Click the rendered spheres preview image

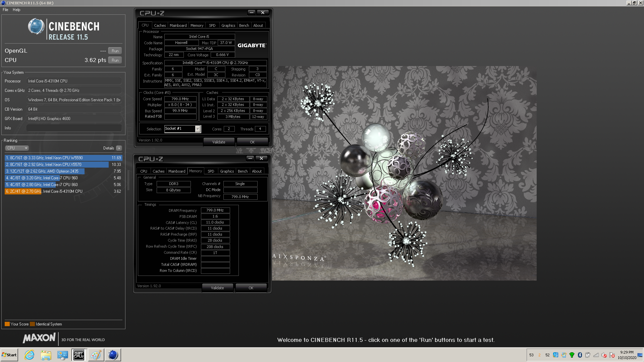(x=404, y=173)
